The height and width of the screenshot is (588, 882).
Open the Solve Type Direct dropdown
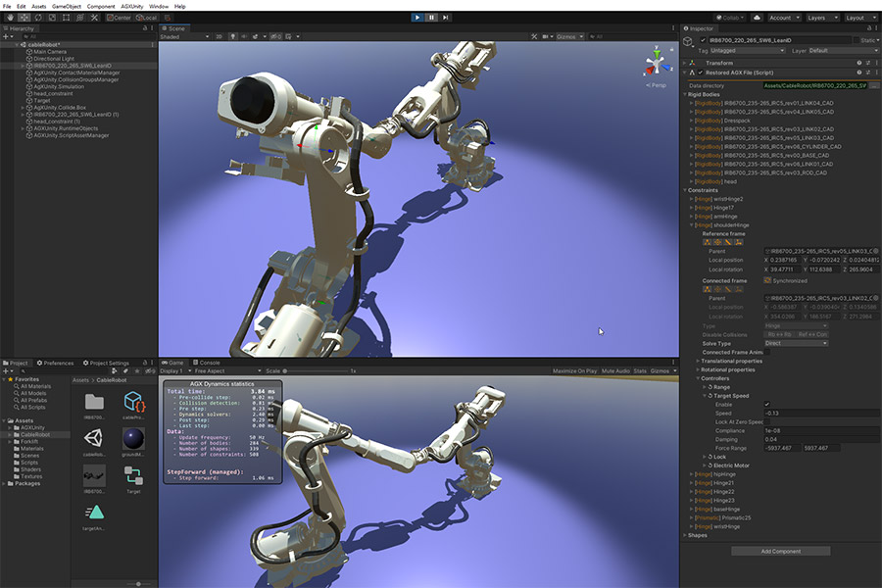[x=796, y=343]
